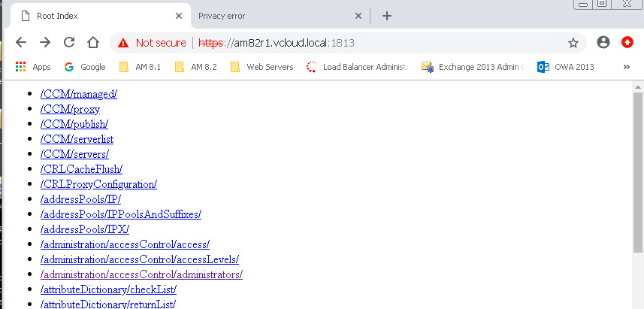Viewport: 644px width, 309px height.
Task: Open Exchange 2013 Admin bookmark
Action: (473, 67)
